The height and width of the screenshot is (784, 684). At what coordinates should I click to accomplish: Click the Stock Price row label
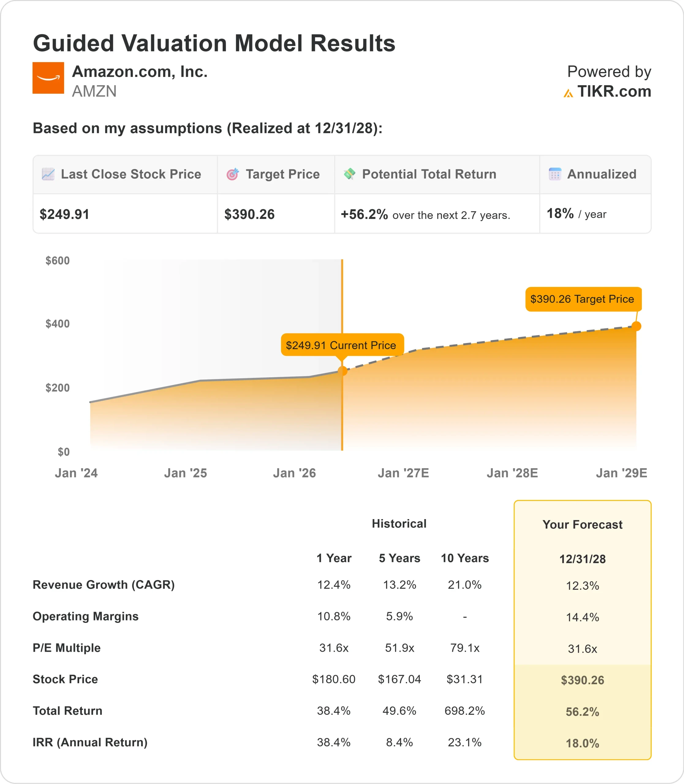[x=65, y=680]
